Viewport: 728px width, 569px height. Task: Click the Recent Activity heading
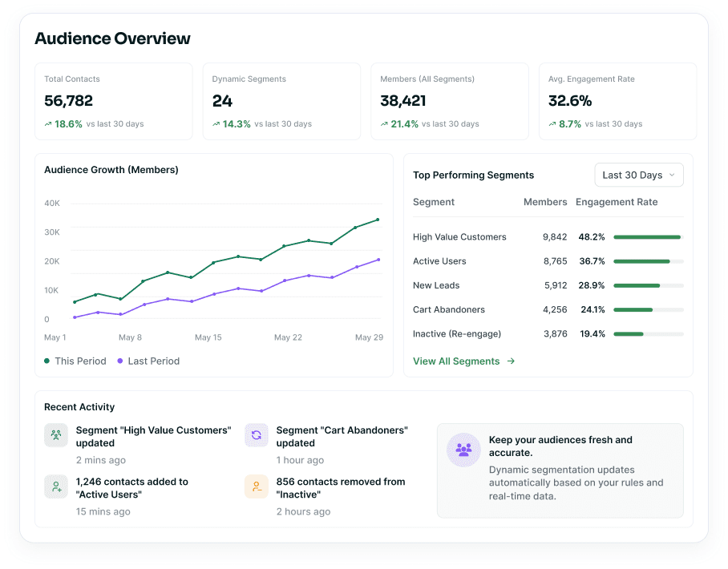pos(79,407)
